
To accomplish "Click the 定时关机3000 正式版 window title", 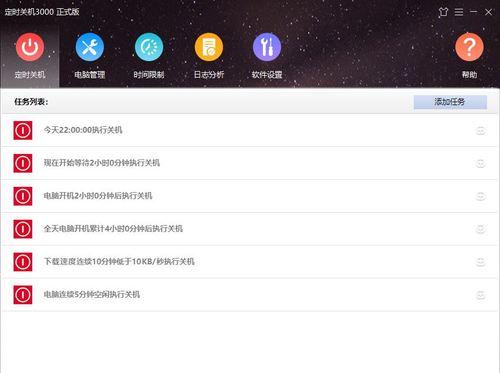I will [42, 12].
